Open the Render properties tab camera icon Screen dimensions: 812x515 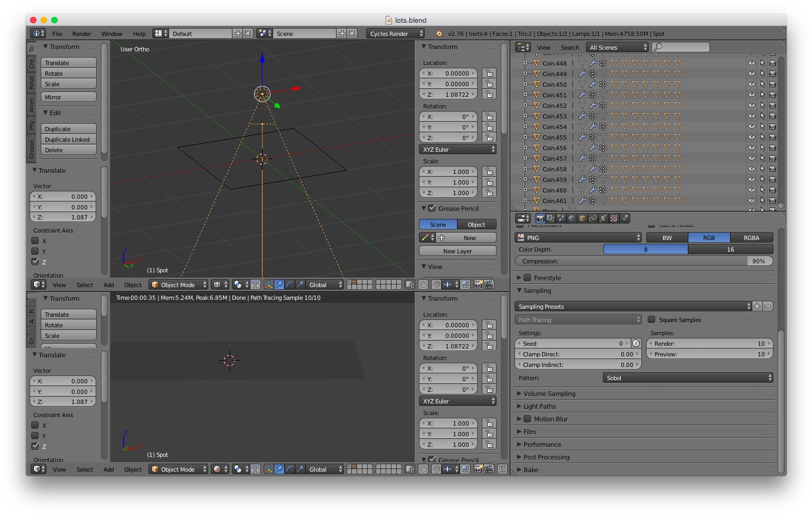tap(540, 218)
